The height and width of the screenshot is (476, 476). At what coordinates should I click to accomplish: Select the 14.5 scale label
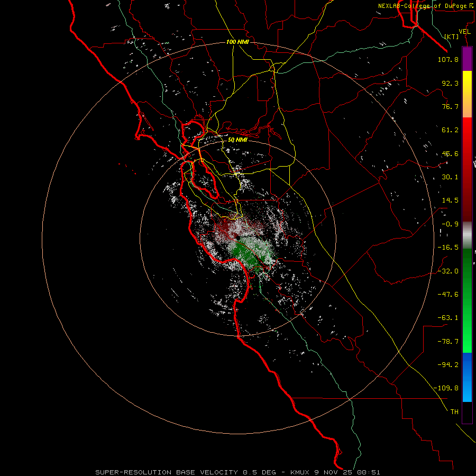point(450,200)
